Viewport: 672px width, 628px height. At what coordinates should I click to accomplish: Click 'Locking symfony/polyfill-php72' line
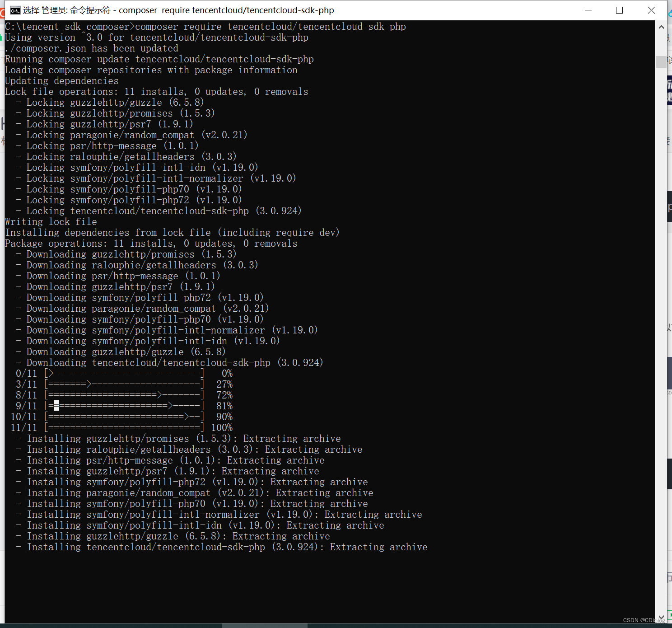[129, 200]
